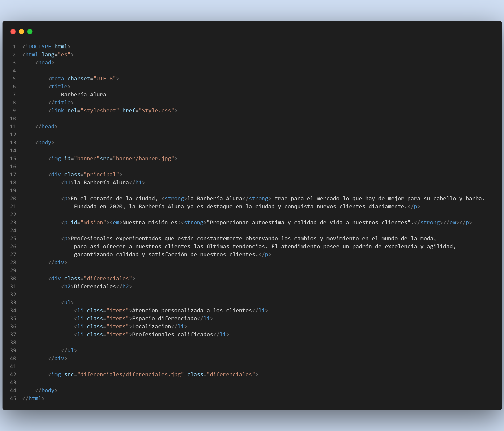Click the opening title tag
504x431 pixels.
coord(59,87)
